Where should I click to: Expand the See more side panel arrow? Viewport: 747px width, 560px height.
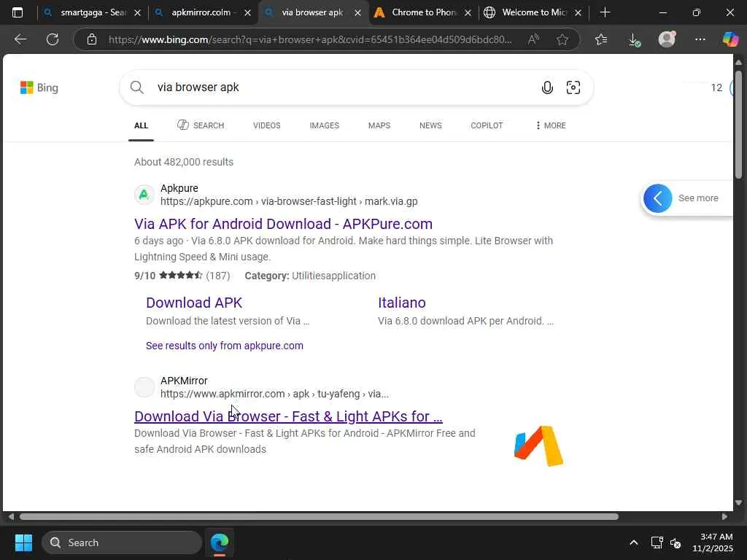[x=657, y=198]
